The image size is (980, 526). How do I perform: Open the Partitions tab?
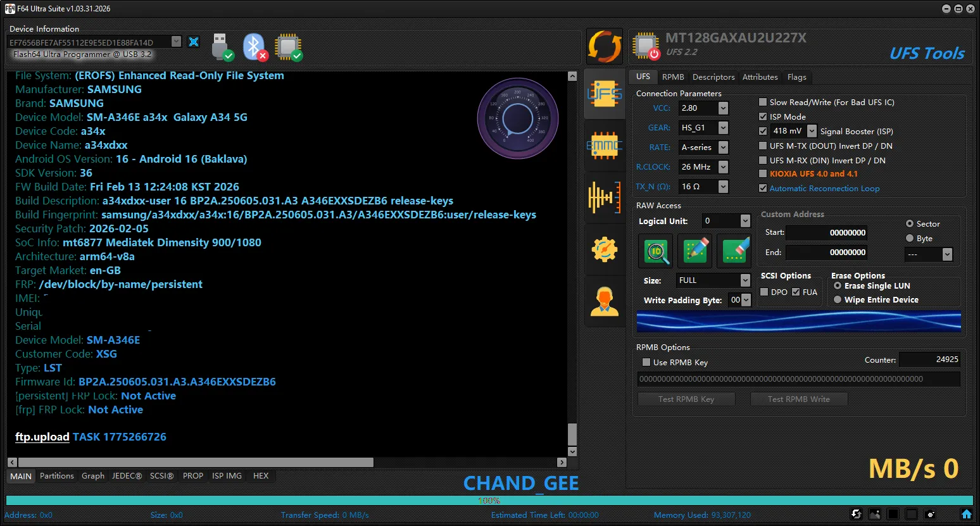[x=57, y=476]
